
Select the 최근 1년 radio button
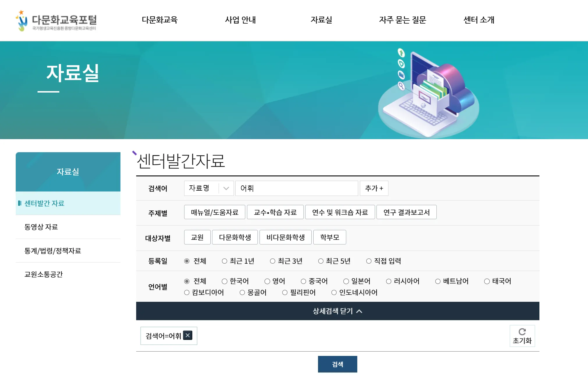pyautogui.click(x=224, y=261)
